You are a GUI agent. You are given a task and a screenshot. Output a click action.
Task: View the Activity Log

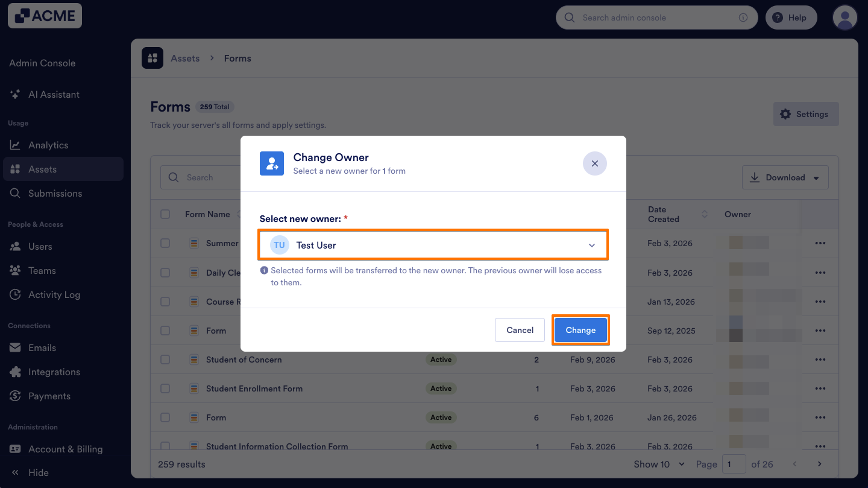52,294
